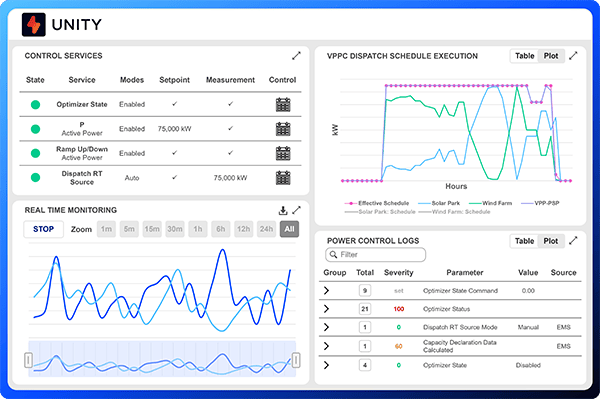
Task: Set zoom to 30m
Action: (x=175, y=229)
